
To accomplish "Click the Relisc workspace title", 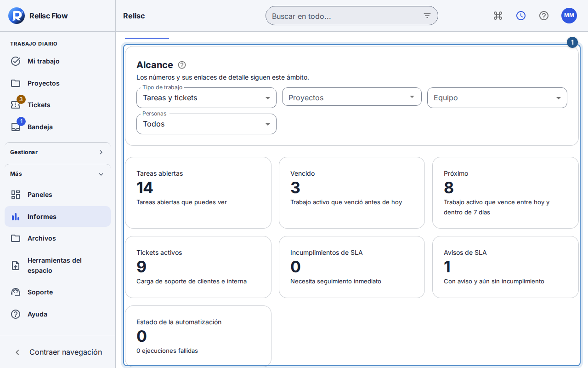I will (x=134, y=16).
